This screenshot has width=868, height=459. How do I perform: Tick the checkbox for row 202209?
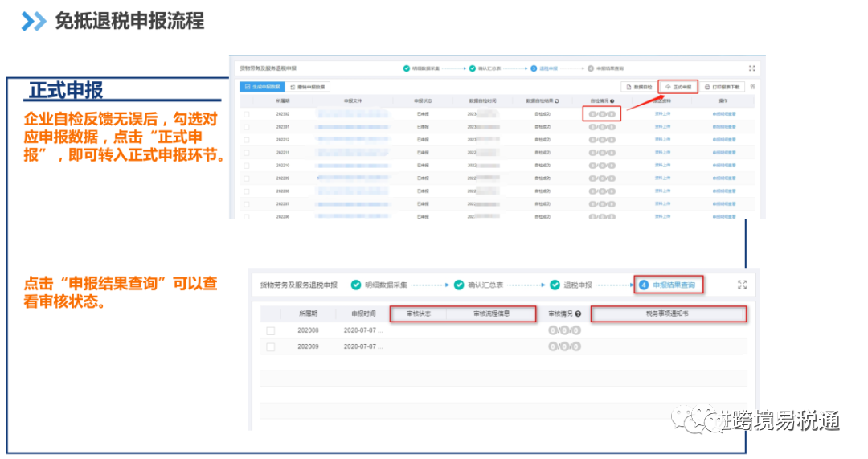click(x=247, y=178)
